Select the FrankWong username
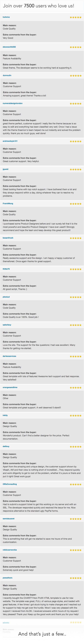Screen dimensions: 84x644 coord(8,203)
